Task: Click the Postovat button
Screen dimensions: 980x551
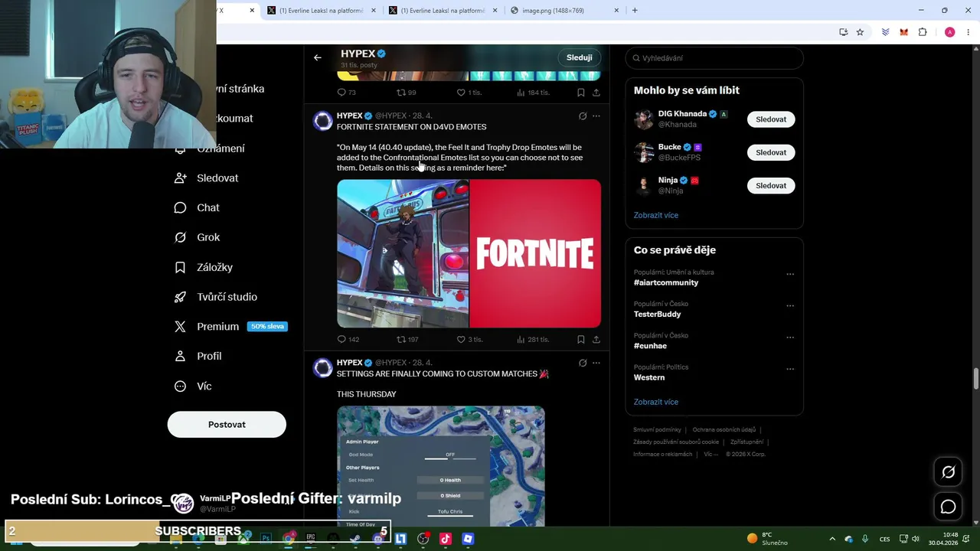Action: pyautogui.click(x=227, y=425)
